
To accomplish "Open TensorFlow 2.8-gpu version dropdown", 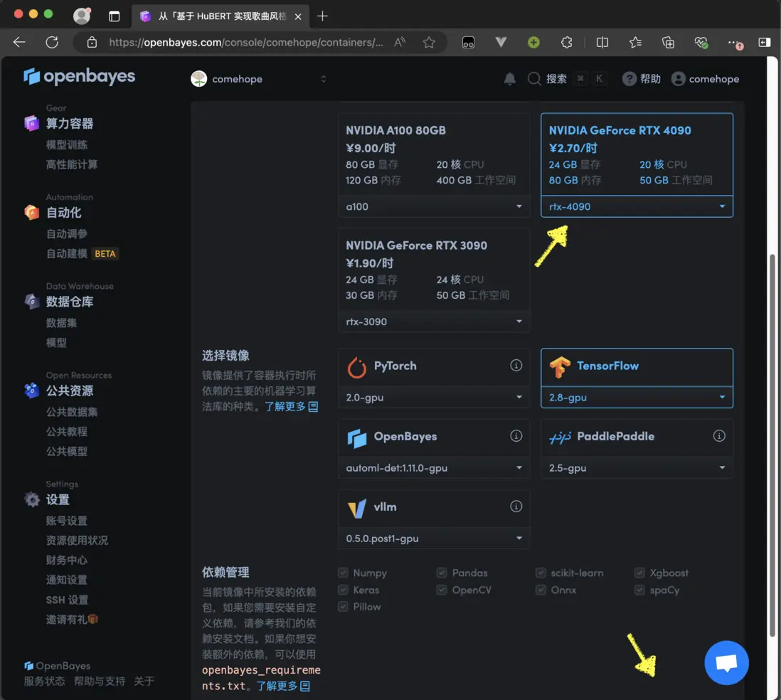I will (x=637, y=397).
